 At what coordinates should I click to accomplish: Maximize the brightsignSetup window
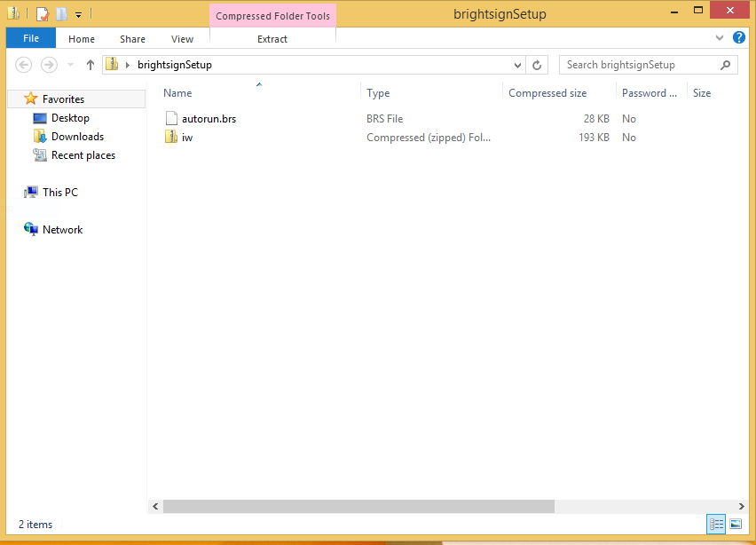pos(697,11)
